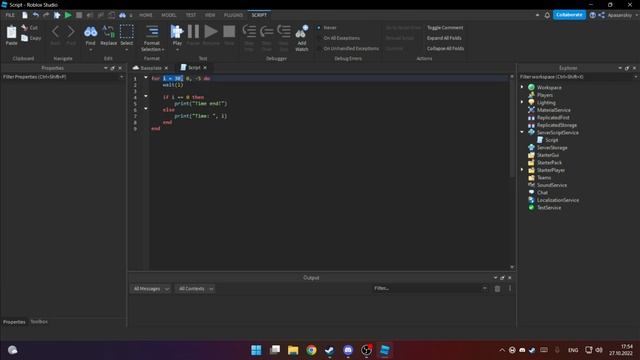The image size is (640, 360).
Task: Switch to the Toolbox panel tab
Action: pyautogui.click(x=39, y=322)
